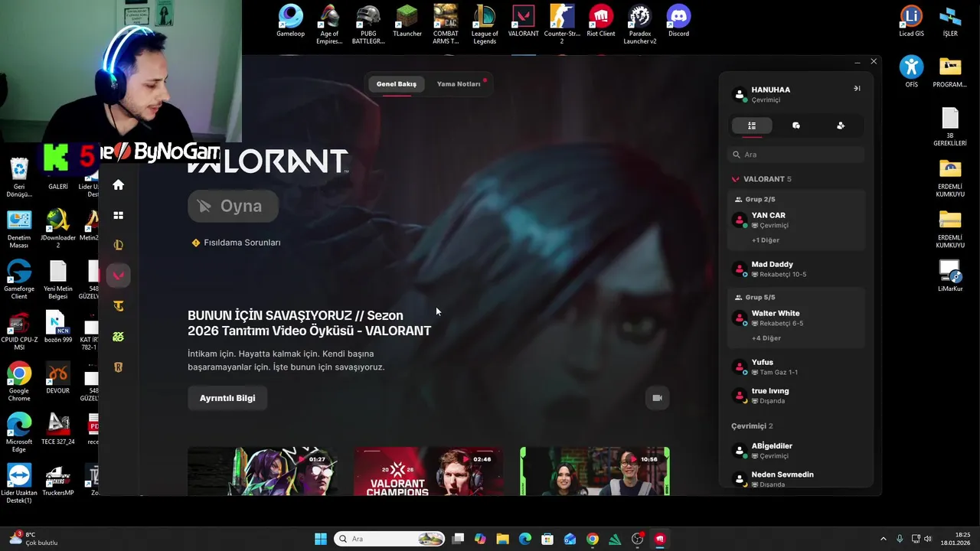This screenshot has height=551, width=980.
Task: Show hidden system tray icons
Action: pyautogui.click(x=883, y=539)
